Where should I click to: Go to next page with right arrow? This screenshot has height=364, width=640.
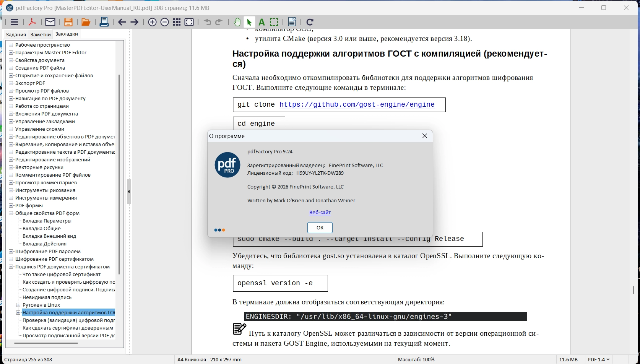point(134,22)
